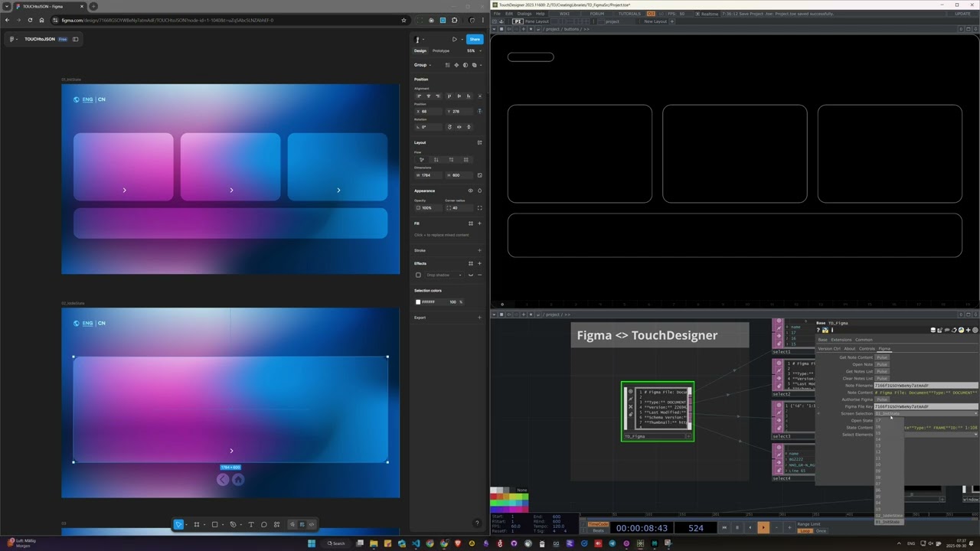Open the Design tab in Figma
980x551 pixels.
pos(420,51)
